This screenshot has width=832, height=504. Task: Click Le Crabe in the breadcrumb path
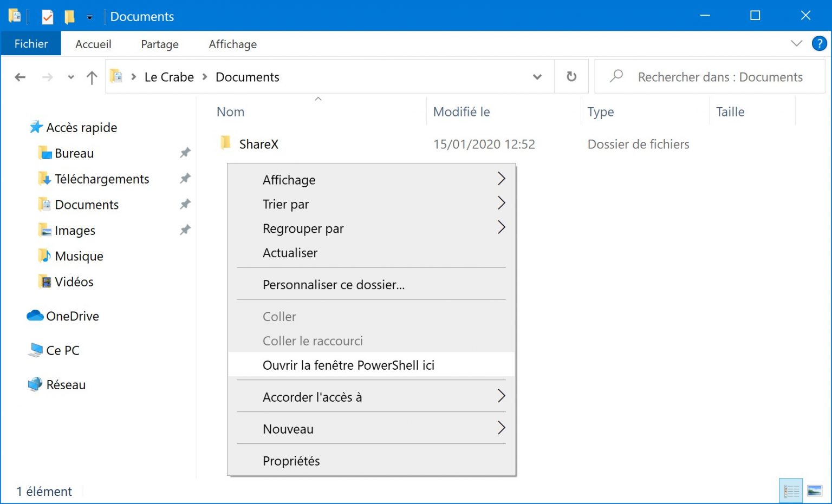[x=169, y=77]
